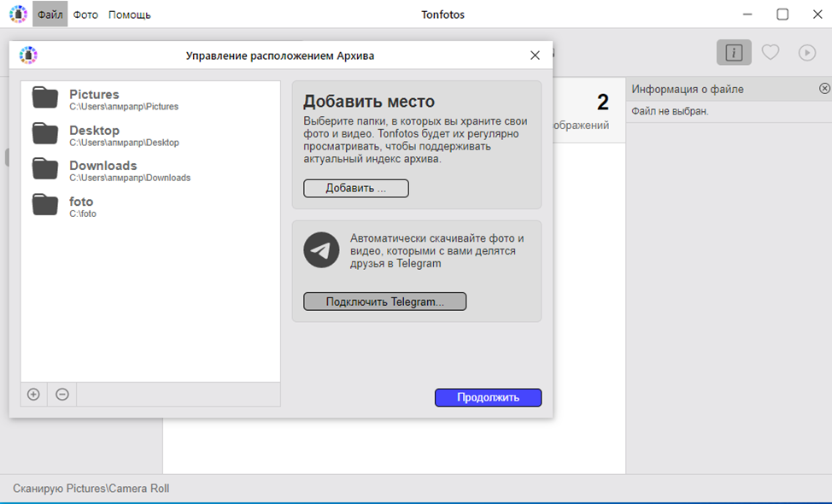
Task: Click the Продолжить button
Action: (x=488, y=397)
